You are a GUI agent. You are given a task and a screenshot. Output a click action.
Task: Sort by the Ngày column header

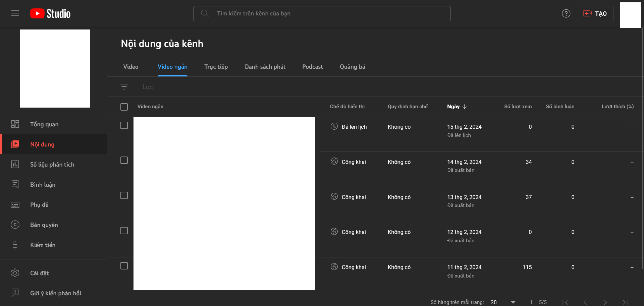click(453, 107)
